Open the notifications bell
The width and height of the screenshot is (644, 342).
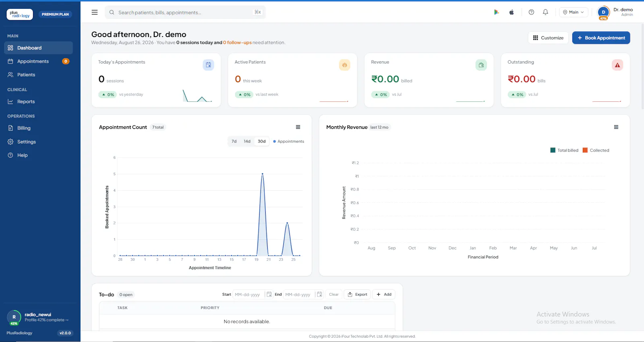pos(545,12)
